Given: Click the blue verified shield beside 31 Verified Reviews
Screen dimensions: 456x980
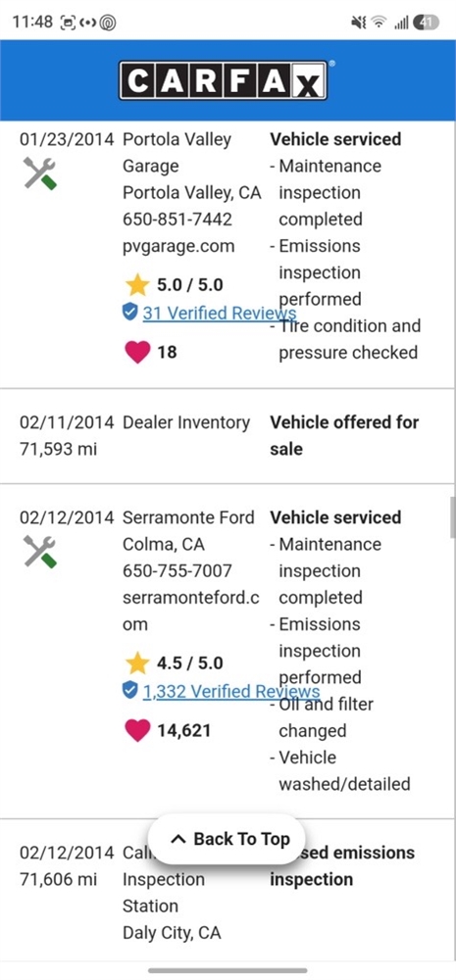Looking at the screenshot, I should point(129,312).
